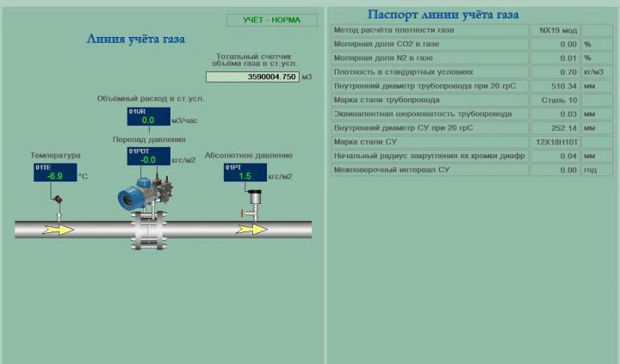Click the right yellow flow arrow
This screenshot has height=364, width=620.
(254, 229)
